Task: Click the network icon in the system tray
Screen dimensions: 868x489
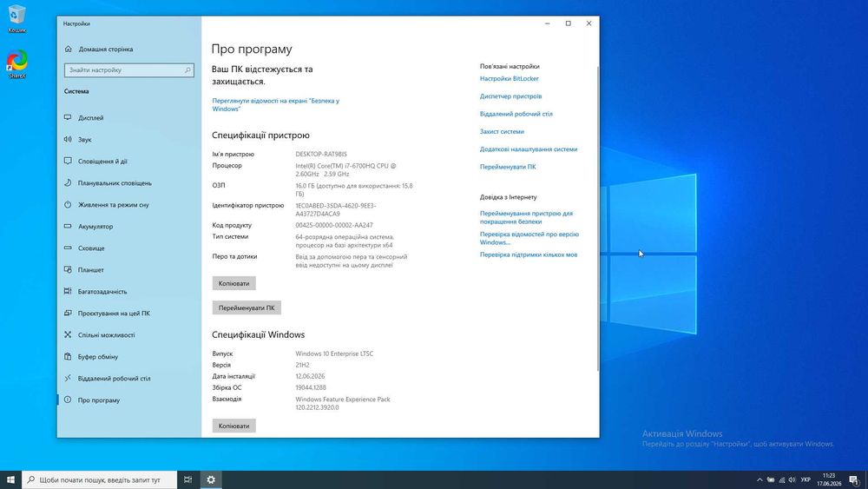Action: pos(782,479)
